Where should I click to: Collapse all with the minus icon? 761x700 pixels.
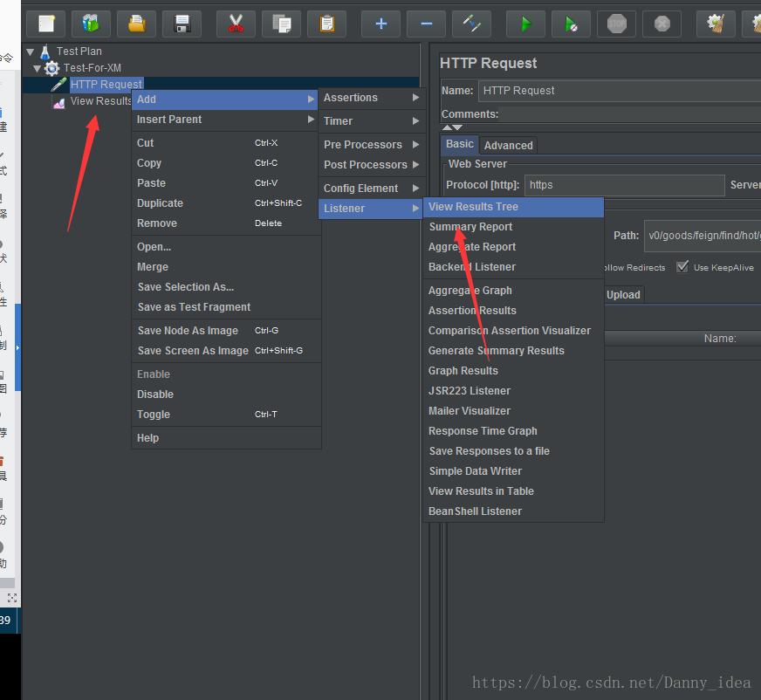point(426,24)
